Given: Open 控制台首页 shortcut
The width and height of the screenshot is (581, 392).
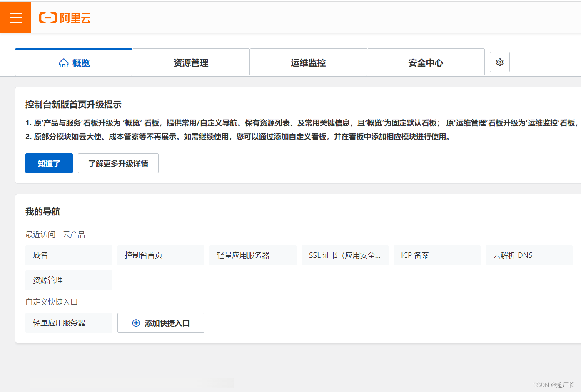Looking at the screenshot, I should click(x=161, y=255).
